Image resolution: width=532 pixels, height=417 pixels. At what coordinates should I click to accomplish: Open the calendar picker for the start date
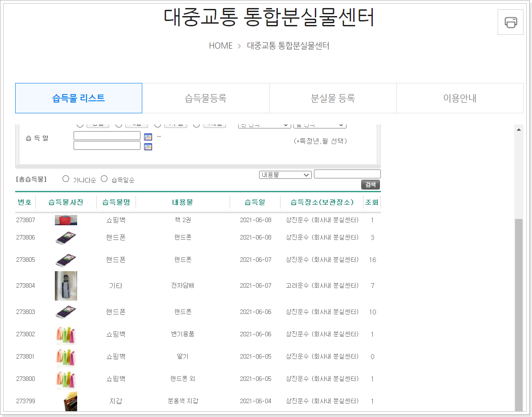[148, 136]
